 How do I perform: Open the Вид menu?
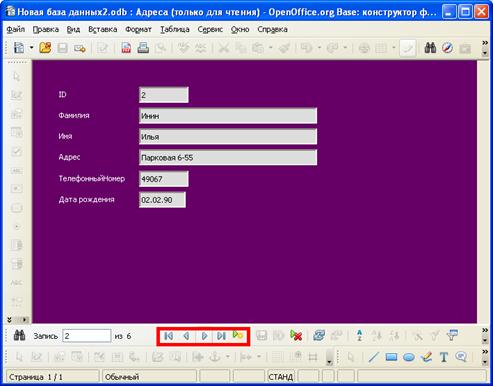click(73, 29)
